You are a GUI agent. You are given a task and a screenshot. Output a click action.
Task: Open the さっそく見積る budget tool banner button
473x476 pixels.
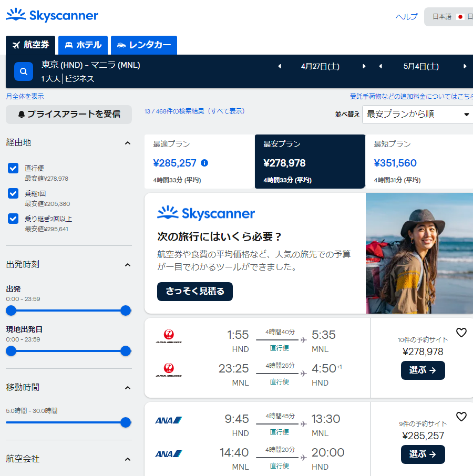(x=194, y=291)
